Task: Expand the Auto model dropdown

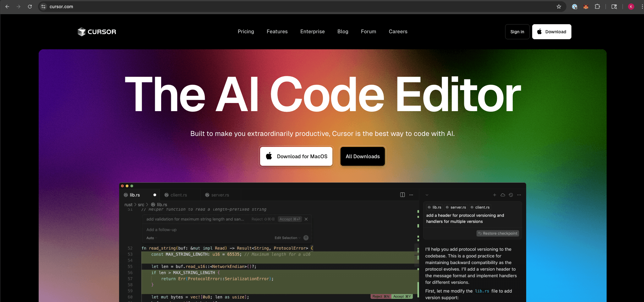Action: (151, 238)
